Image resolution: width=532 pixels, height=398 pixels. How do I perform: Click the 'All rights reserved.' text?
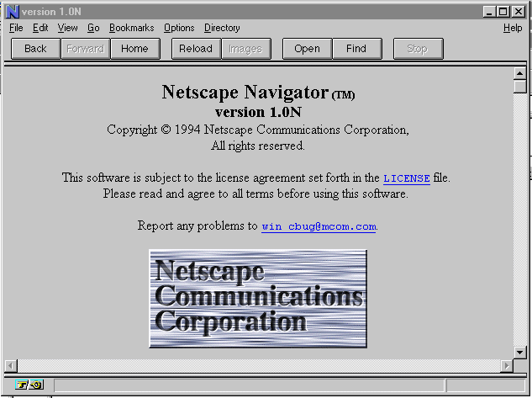(x=258, y=146)
